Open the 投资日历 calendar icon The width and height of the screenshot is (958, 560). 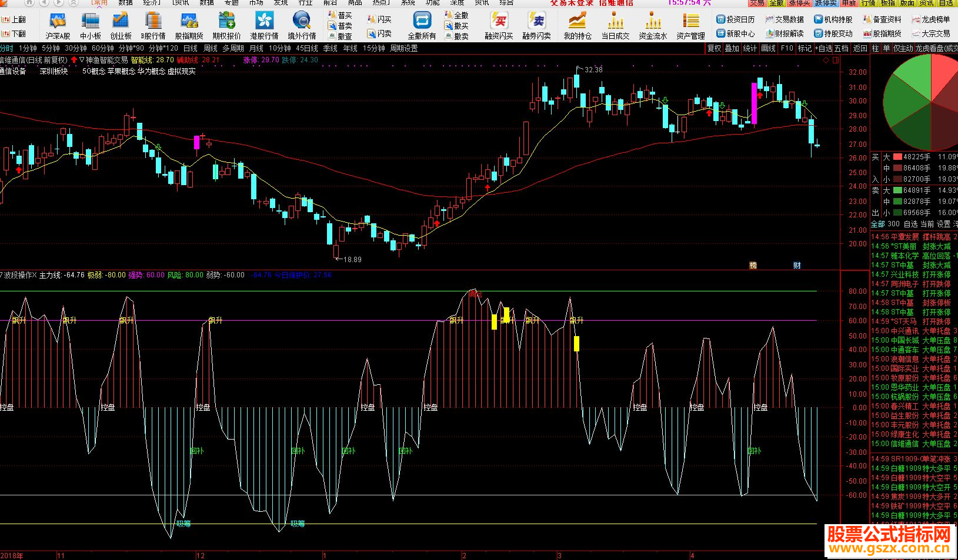pos(736,19)
